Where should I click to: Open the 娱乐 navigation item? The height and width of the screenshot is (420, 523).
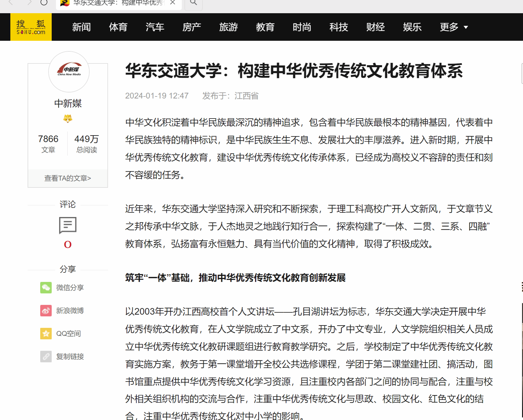tap(412, 27)
